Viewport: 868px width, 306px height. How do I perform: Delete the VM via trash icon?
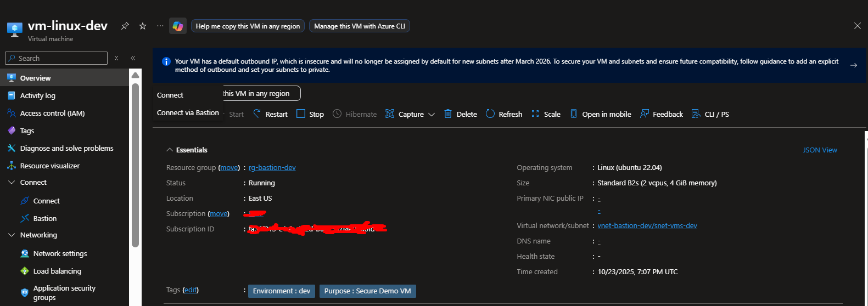[460, 114]
